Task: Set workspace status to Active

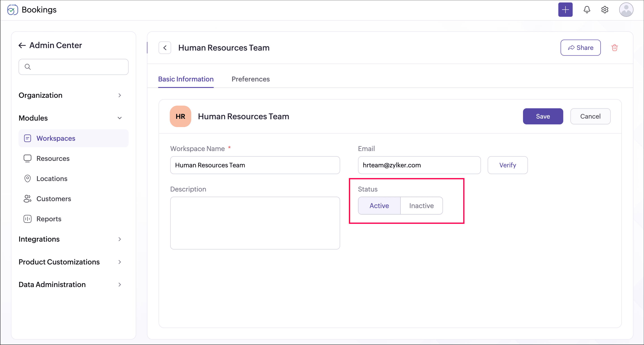Action: 379,205
